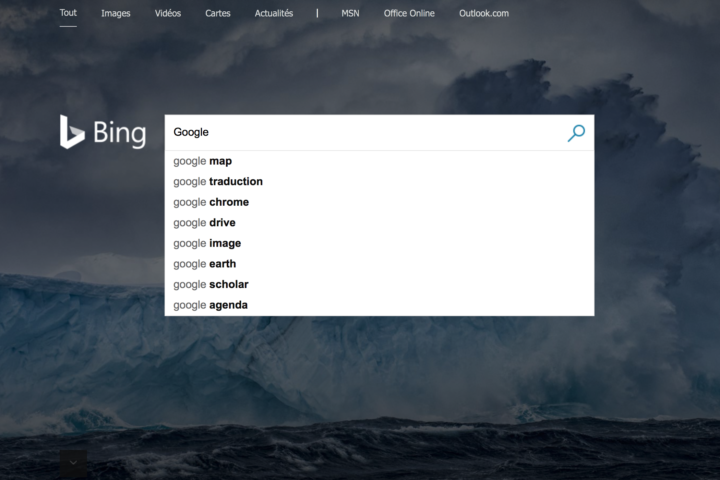Open the Office Online link
Image resolution: width=720 pixels, height=480 pixels.
[x=409, y=13]
